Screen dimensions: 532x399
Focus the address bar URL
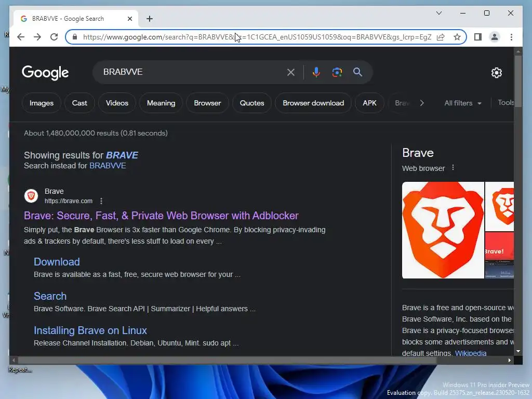(257, 37)
